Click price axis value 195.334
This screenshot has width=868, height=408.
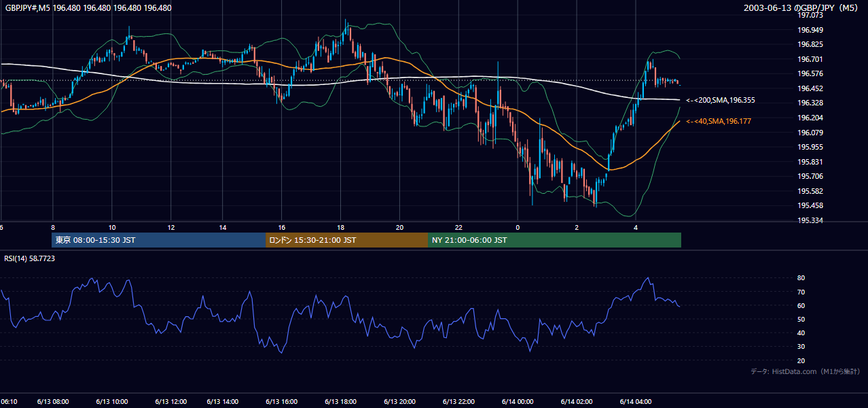click(812, 220)
